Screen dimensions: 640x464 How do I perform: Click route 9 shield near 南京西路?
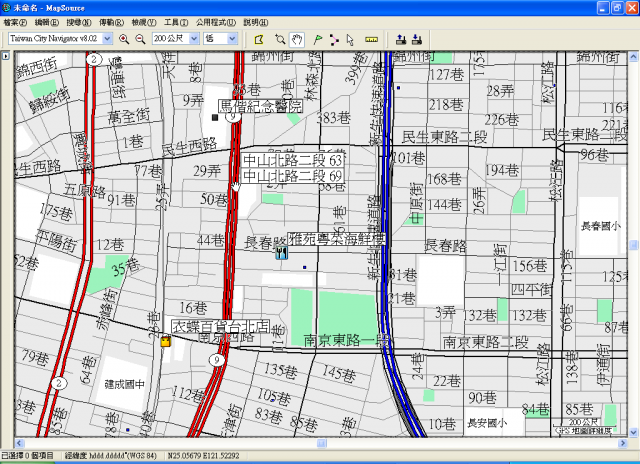217,360
